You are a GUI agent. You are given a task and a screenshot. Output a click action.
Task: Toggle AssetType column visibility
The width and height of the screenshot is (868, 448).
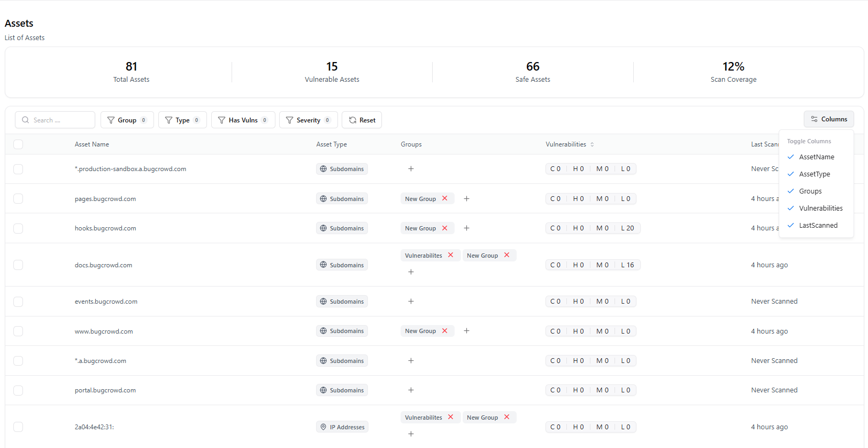(816, 174)
